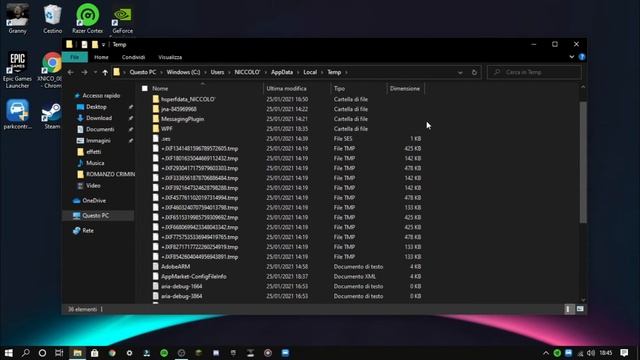This screenshot has width=640, height=360.
Task: Launch Epic Games Launcher from desktop
Action: 17,70
